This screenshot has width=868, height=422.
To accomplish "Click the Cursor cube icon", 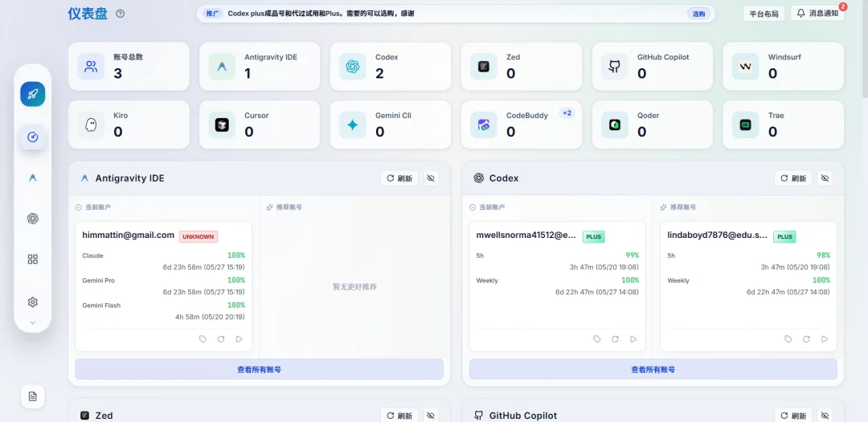I will [222, 125].
